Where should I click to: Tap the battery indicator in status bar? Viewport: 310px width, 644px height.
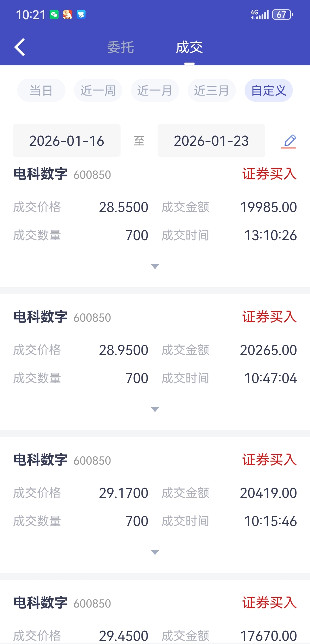coord(283,14)
